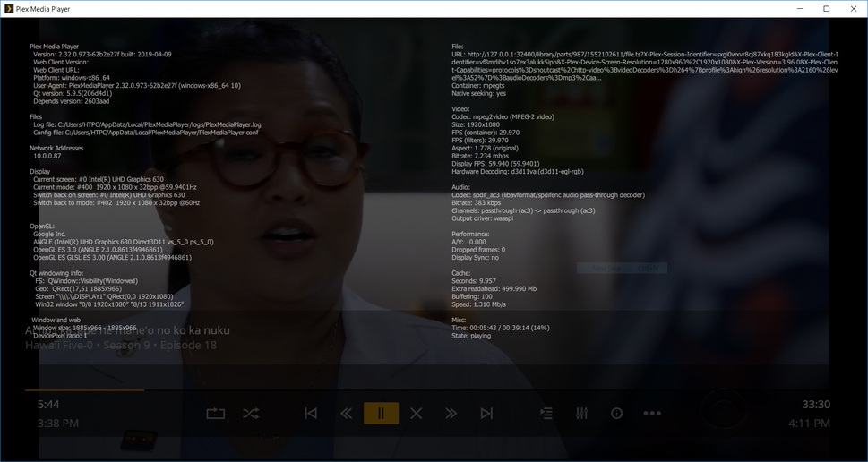
Task: Click the Config file path line
Action: (x=146, y=133)
